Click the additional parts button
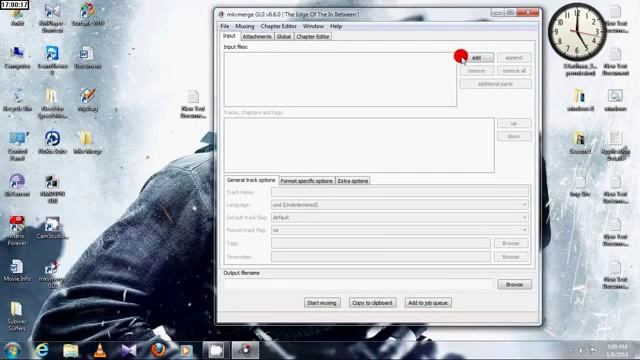This screenshot has width=640, height=360. (496, 84)
